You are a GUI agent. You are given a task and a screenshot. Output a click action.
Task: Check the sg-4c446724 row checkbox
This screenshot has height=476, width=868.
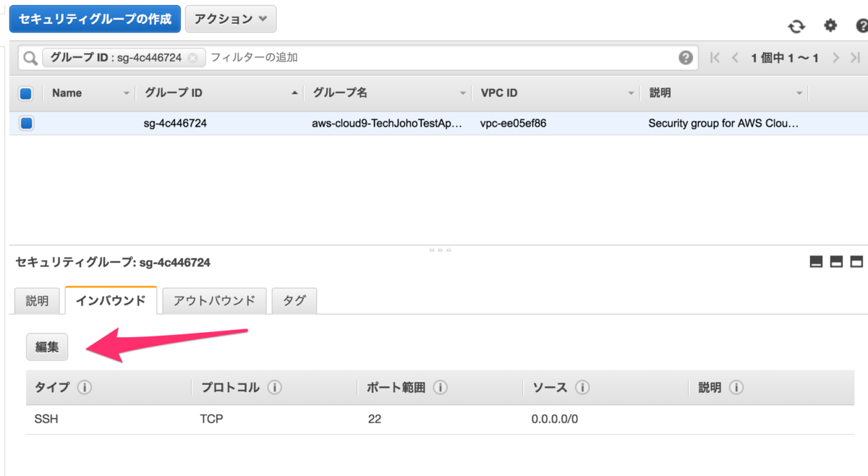(x=26, y=122)
